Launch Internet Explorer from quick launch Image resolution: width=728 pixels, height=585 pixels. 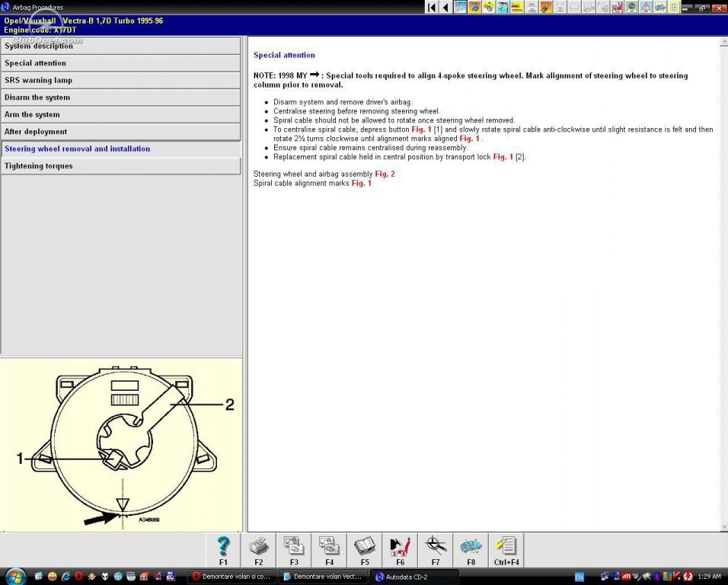pos(65,577)
